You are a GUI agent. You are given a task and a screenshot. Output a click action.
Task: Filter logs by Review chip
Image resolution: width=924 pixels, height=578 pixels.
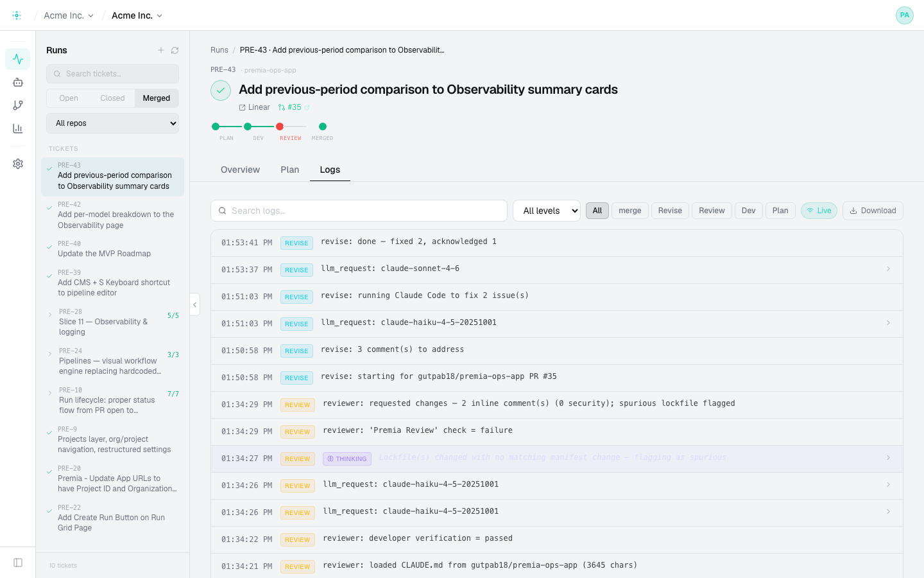tap(712, 211)
